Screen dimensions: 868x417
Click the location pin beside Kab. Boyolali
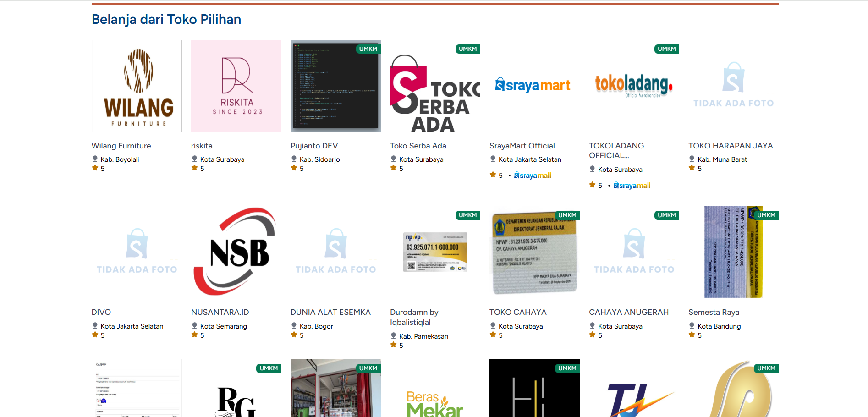pyautogui.click(x=95, y=159)
